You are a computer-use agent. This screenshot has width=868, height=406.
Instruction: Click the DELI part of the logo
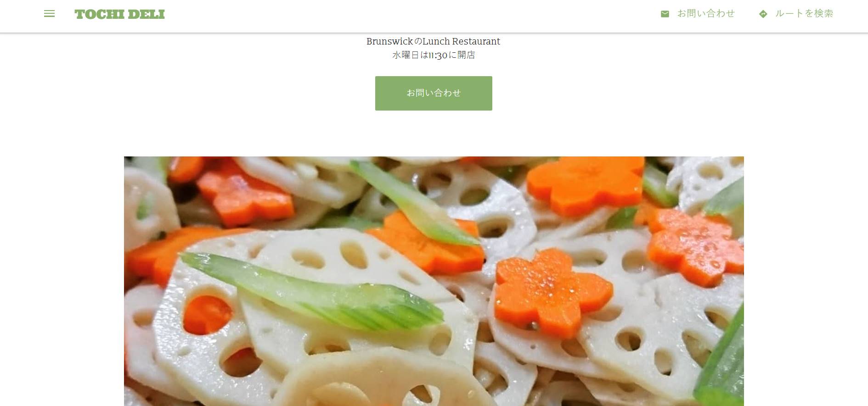(x=146, y=14)
